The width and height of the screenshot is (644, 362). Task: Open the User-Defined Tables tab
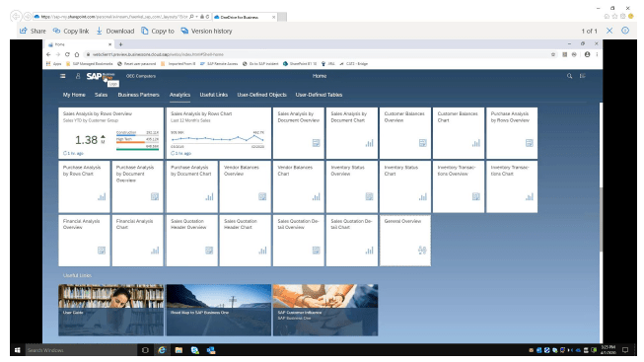[319, 95]
